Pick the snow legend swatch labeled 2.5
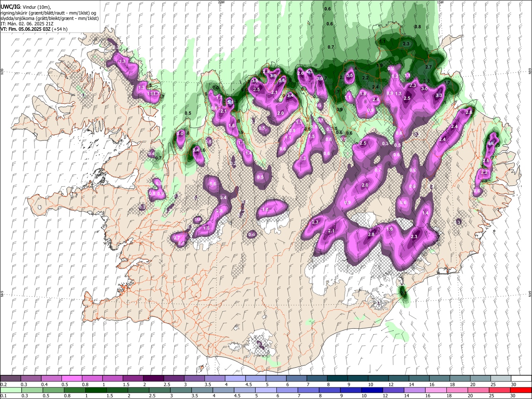Viewport: 532px width, 399px height. pos(173,378)
